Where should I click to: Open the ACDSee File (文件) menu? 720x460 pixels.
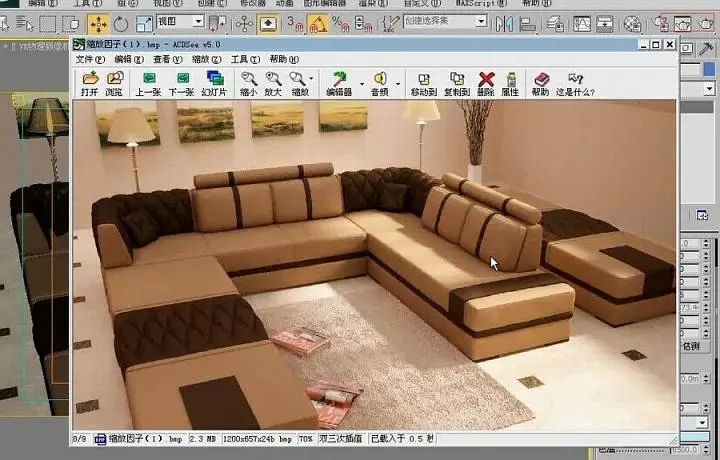[90, 59]
